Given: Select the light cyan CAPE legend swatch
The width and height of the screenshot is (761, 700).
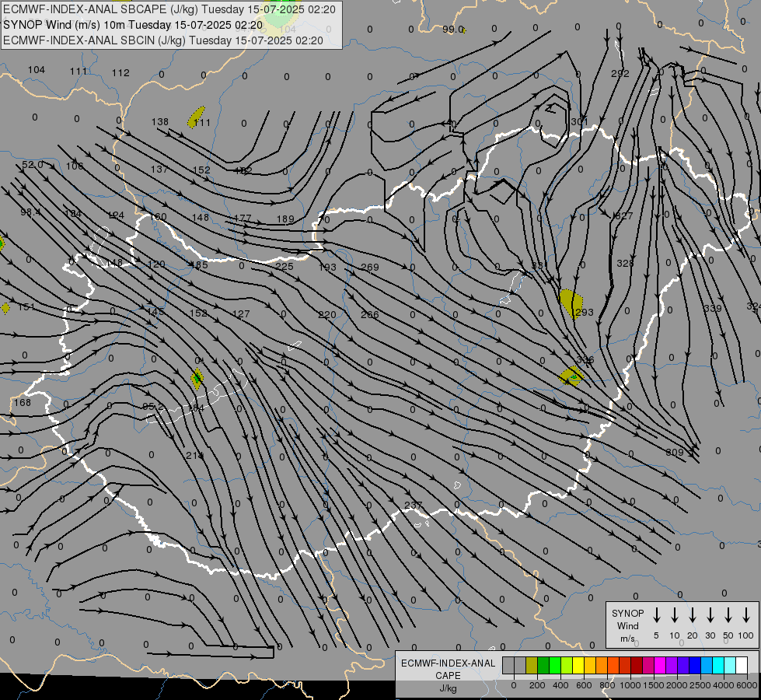Looking at the screenshot, I should (730, 665).
